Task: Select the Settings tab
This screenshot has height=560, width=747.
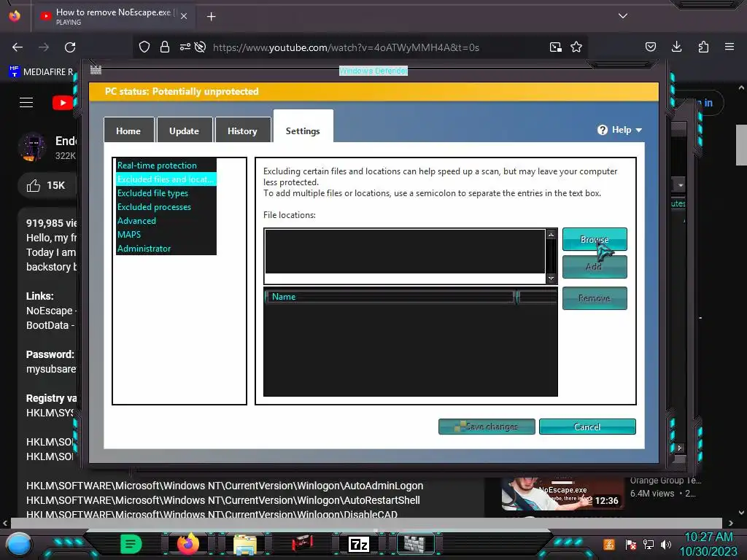Action: point(303,128)
